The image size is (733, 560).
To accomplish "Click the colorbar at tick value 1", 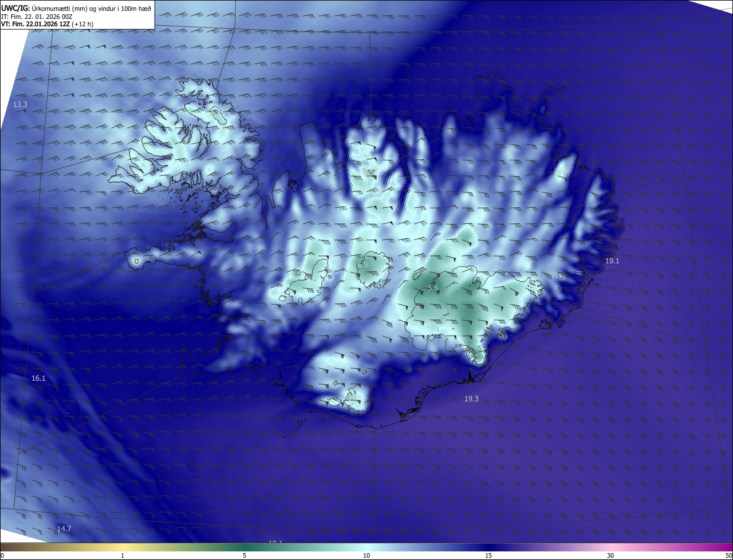I will [x=123, y=555].
